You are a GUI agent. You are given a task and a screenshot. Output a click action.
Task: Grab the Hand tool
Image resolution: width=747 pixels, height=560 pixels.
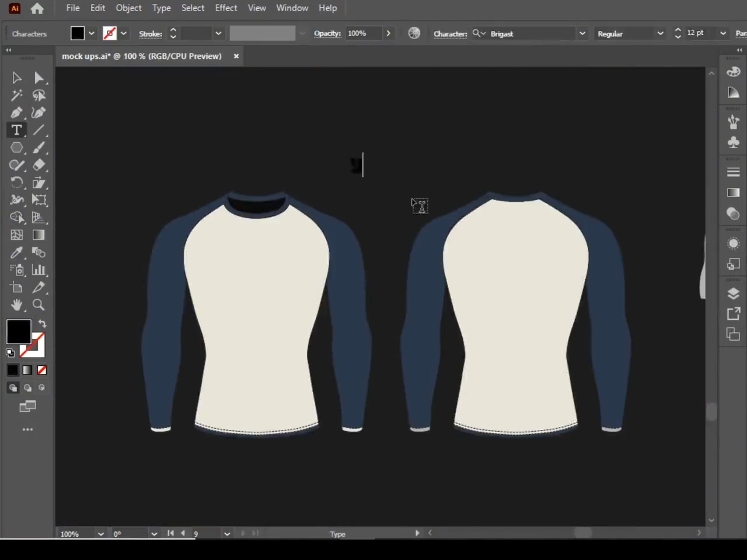coord(16,305)
